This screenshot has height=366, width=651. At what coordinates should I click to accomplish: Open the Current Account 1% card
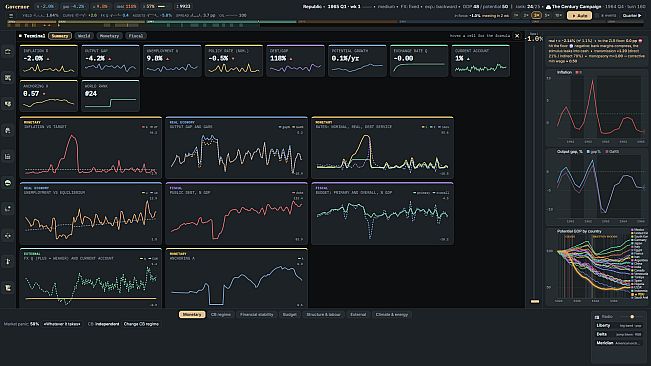[x=480, y=61]
